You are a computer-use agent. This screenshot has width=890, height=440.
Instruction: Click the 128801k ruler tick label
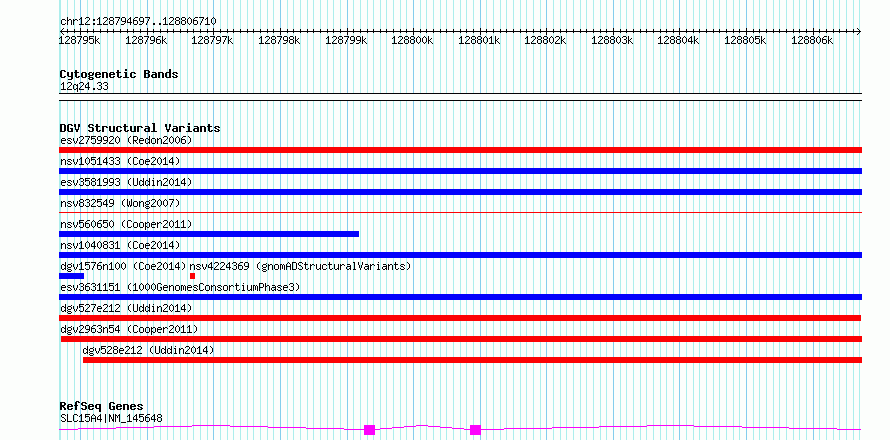479,40
